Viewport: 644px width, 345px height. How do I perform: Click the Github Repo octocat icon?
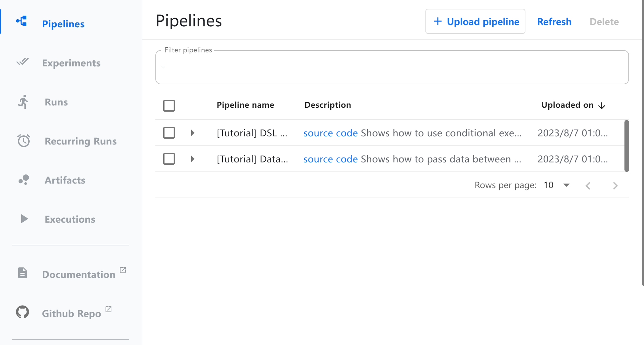coord(22,312)
